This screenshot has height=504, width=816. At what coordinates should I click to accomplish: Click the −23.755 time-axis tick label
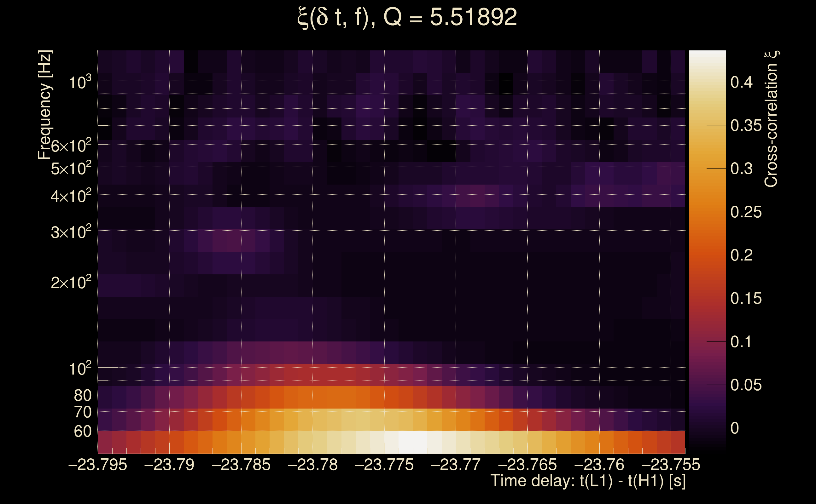click(x=671, y=465)
